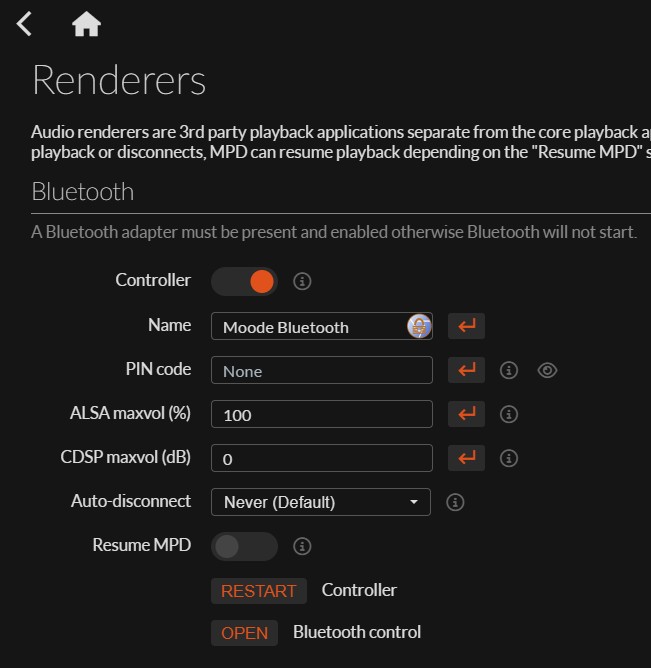Apply PIN code using its enter icon
The height and width of the screenshot is (668, 651).
(466, 370)
